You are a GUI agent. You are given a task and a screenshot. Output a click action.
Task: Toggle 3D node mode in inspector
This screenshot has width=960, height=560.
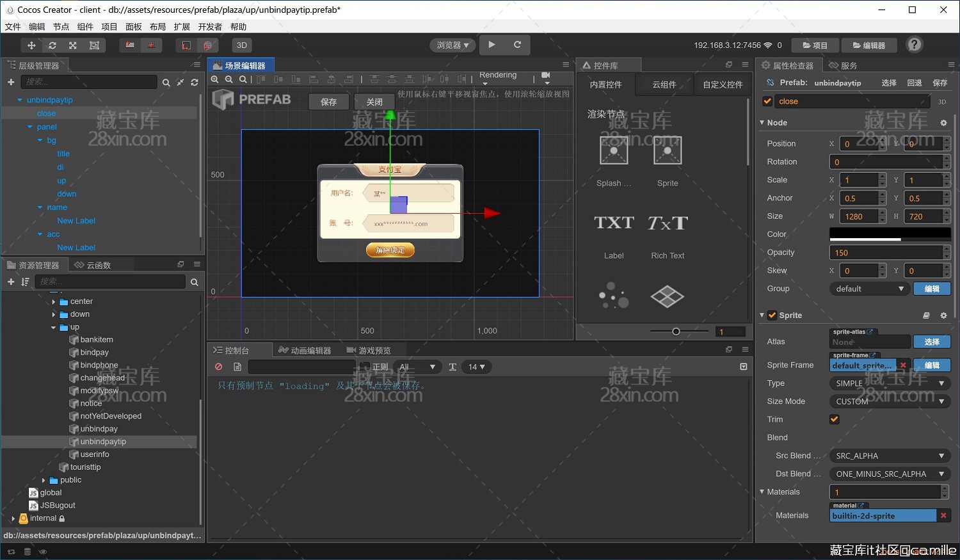942,102
